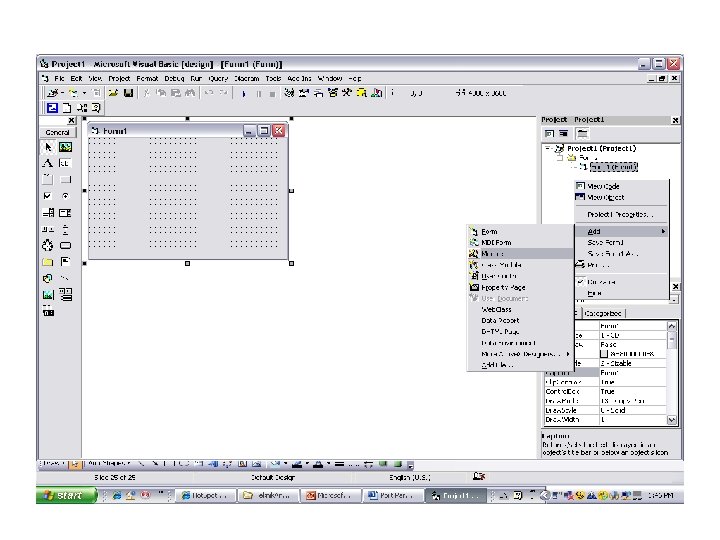Choose MDI Form from the Add submenu

click(519, 242)
